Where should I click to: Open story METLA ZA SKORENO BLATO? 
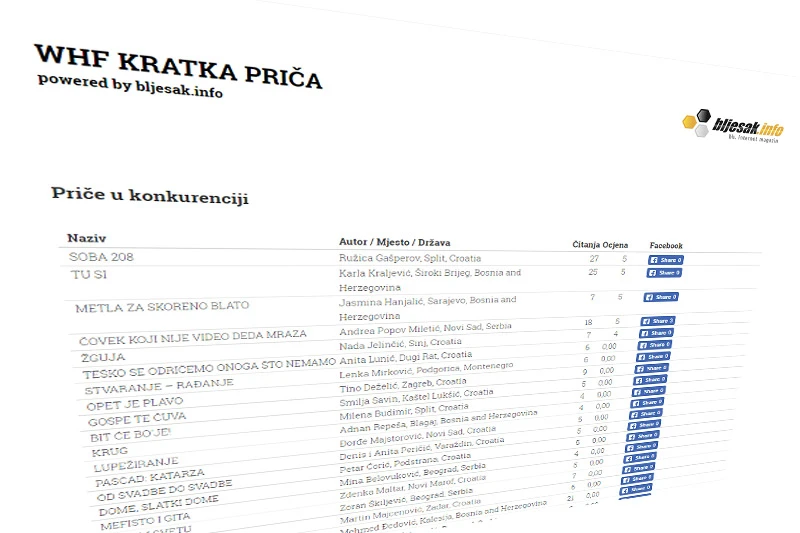[162, 307]
